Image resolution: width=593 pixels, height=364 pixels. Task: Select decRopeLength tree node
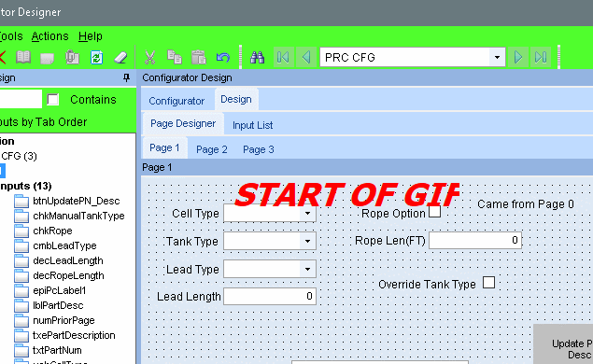click(68, 275)
